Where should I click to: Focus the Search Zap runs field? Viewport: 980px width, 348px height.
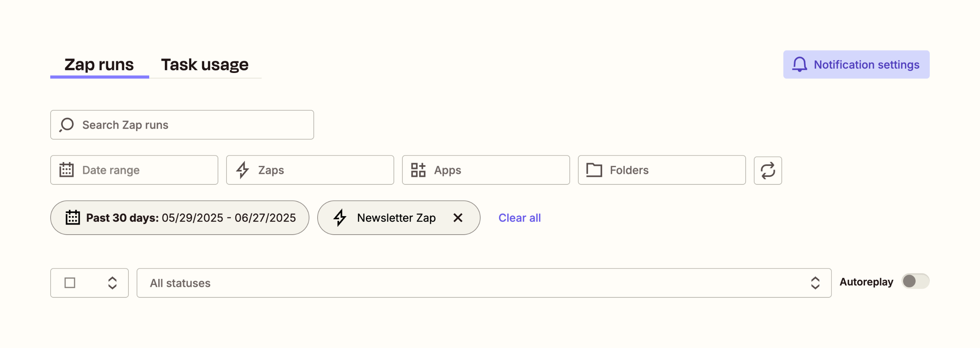point(182,125)
